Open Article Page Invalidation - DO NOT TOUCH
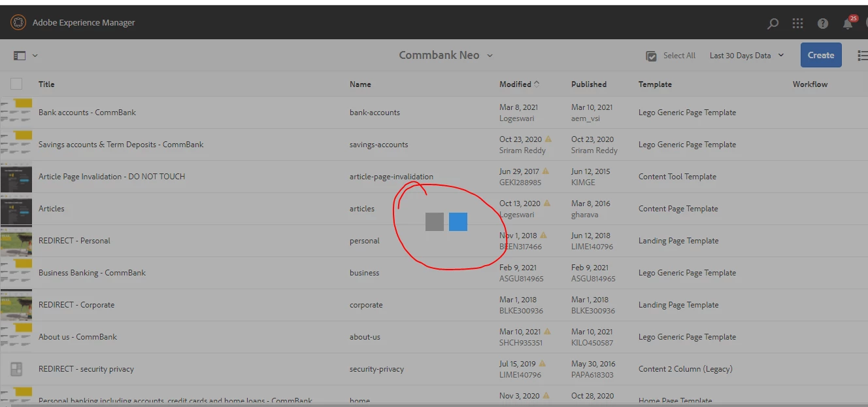This screenshot has height=407, width=868. [112, 177]
